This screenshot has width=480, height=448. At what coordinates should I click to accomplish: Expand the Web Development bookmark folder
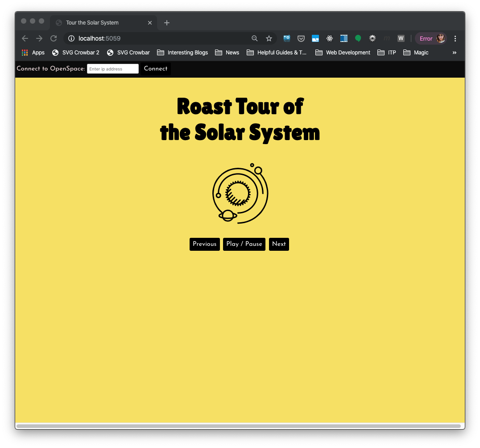(x=343, y=53)
